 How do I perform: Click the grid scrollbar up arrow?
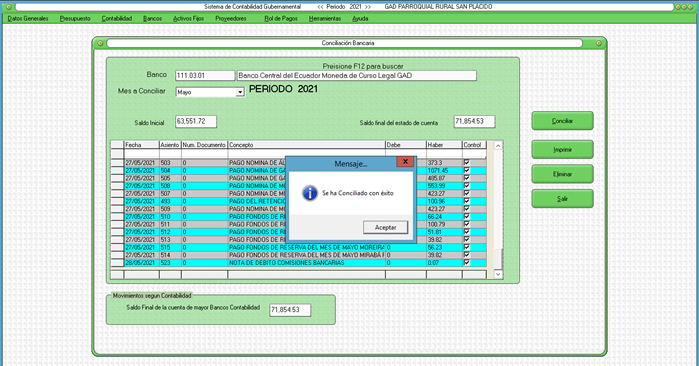[x=498, y=146]
